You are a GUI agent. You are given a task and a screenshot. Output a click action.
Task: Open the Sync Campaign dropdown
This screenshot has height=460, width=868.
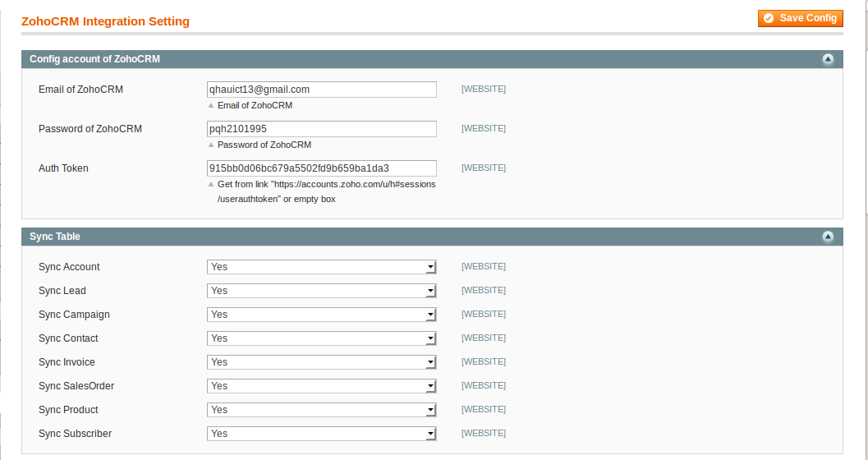322,315
